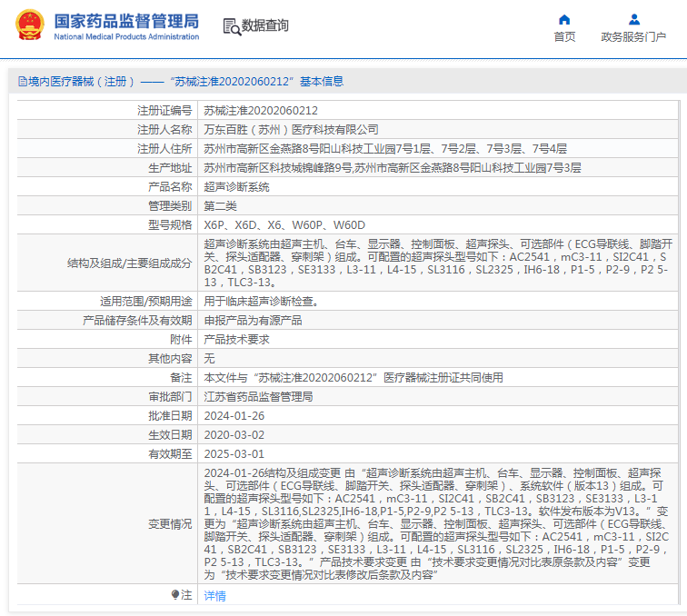
Task: Click the 变更情况 label
Action: pyautogui.click(x=170, y=524)
